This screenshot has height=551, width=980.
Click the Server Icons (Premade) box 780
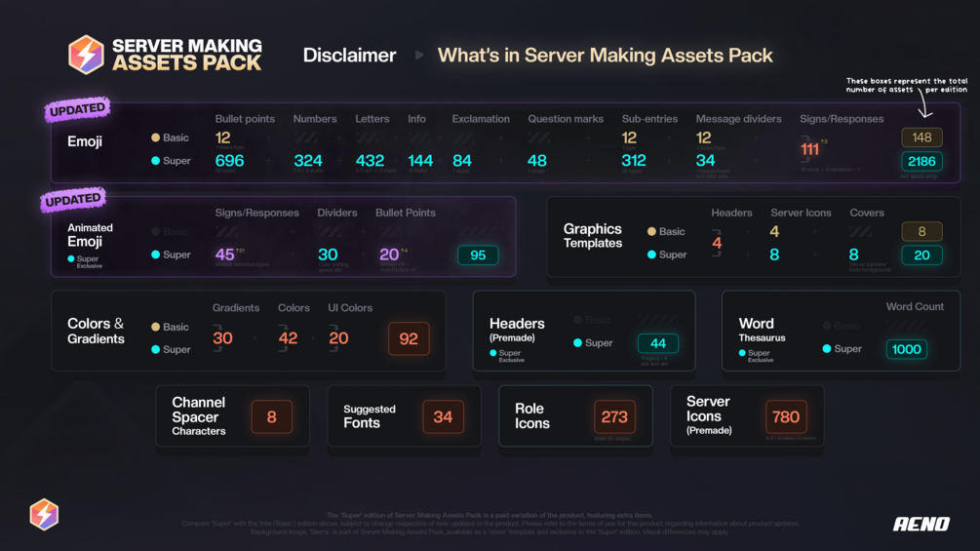click(x=786, y=416)
